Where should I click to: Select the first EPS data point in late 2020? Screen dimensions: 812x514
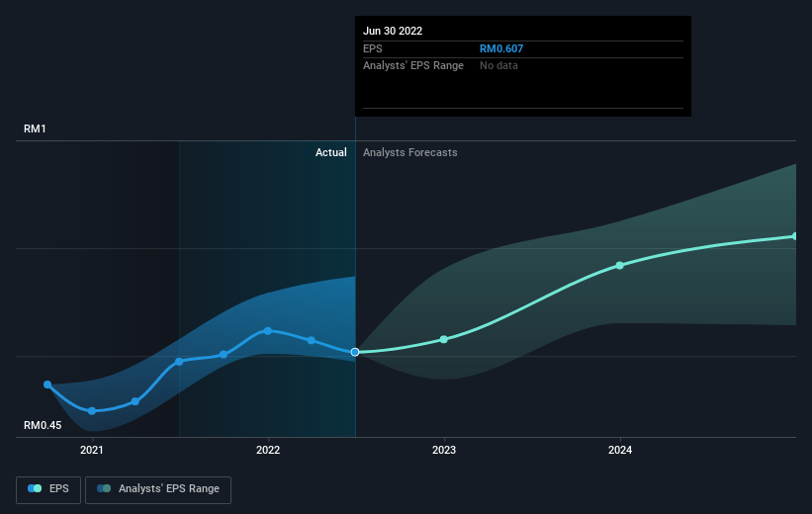[x=47, y=385]
